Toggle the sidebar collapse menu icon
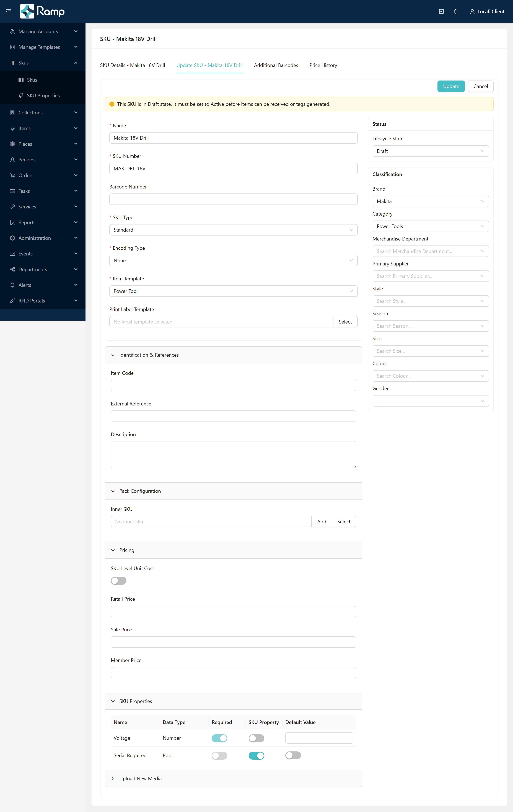This screenshot has height=812, width=513. [9, 11]
